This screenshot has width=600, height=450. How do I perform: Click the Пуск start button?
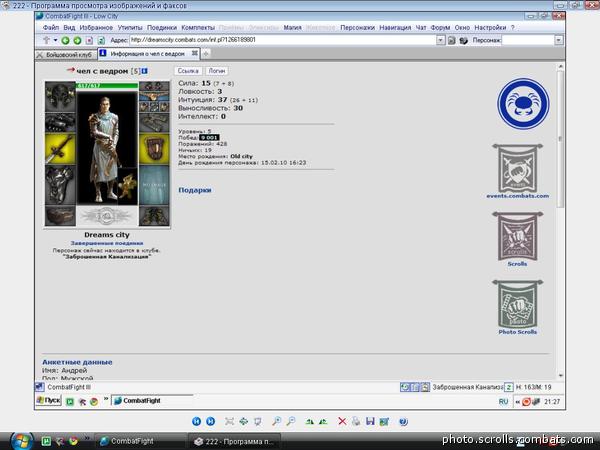click(49, 401)
